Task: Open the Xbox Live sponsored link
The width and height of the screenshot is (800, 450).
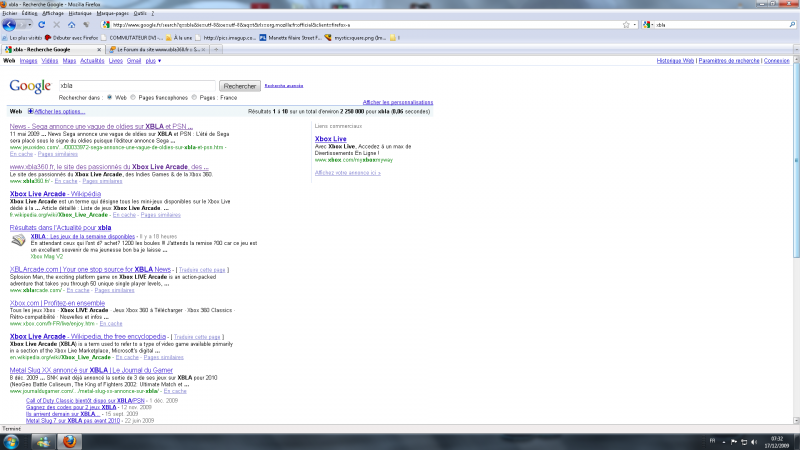Action: [331, 139]
